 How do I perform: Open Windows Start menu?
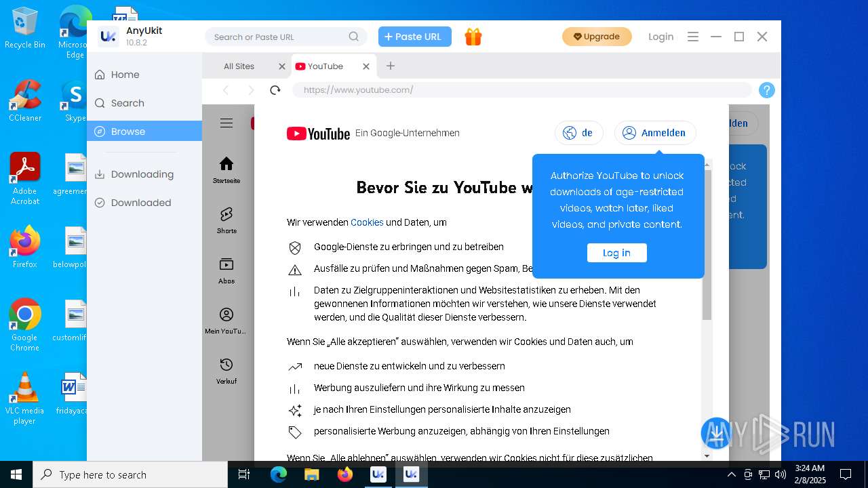[x=16, y=474]
